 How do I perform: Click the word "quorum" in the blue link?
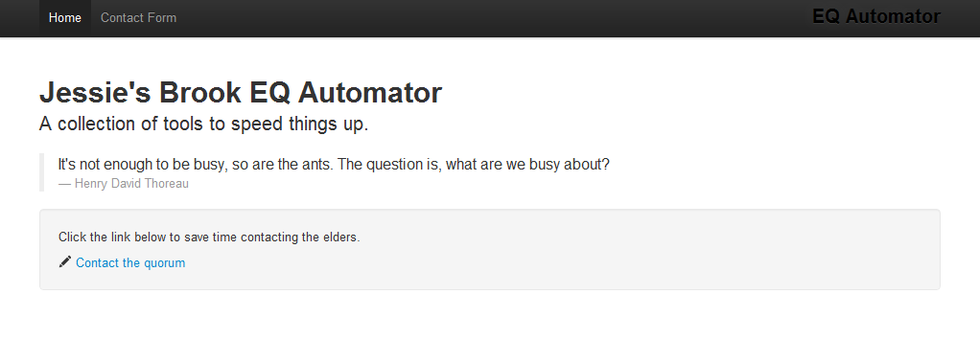tap(164, 263)
